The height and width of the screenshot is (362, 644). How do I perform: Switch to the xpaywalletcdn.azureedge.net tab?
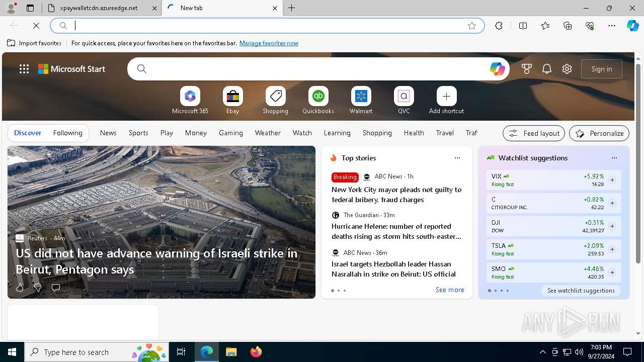click(102, 8)
